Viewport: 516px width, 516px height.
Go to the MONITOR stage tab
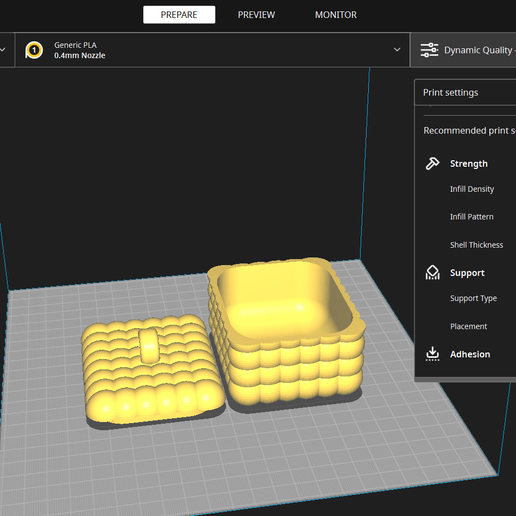point(336,15)
